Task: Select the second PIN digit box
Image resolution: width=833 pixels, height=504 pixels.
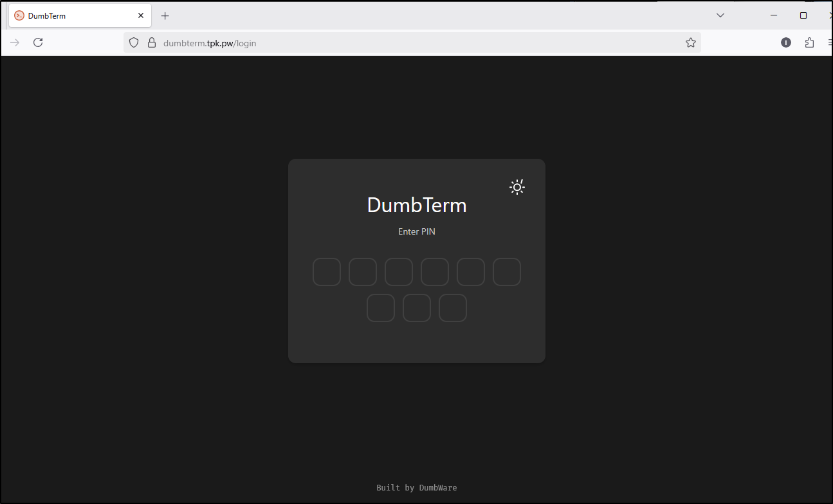Action: point(363,272)
